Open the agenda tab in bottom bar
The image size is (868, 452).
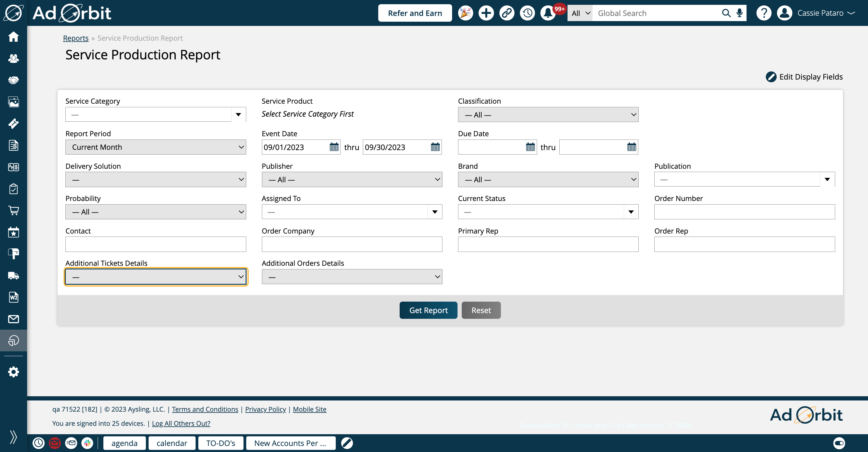click(124, 443)
